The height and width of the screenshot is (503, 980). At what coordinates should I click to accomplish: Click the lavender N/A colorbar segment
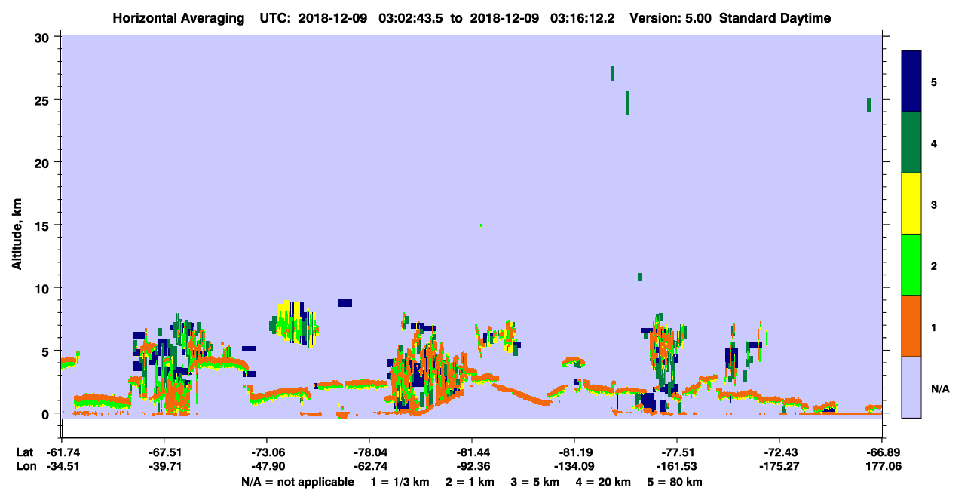coord(911,387)
